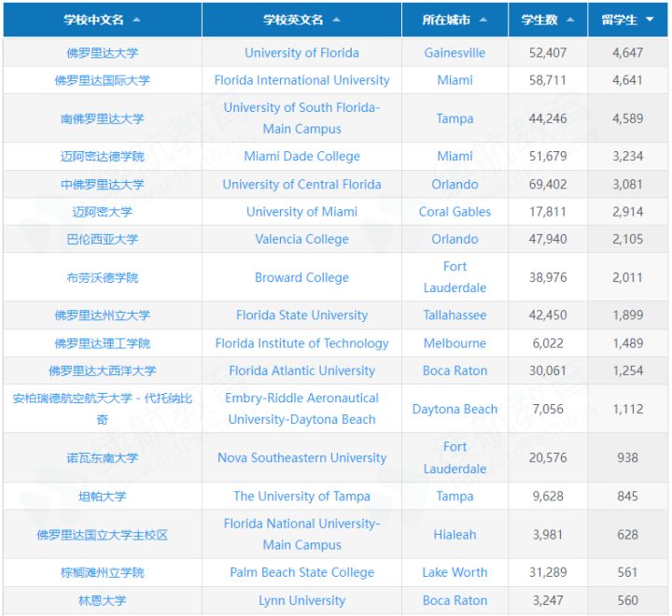This screenshot has height=616, width=672.
Task: Click Boca Raton in Florida Atlantic row
Action: point(455,371)
